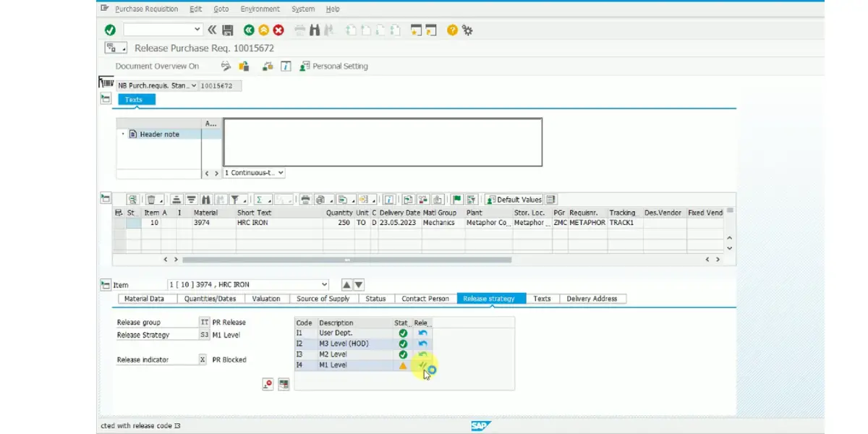
Task: Open the Item selector dropdown 3974, HRC IRON
Action: click(324, 285)
